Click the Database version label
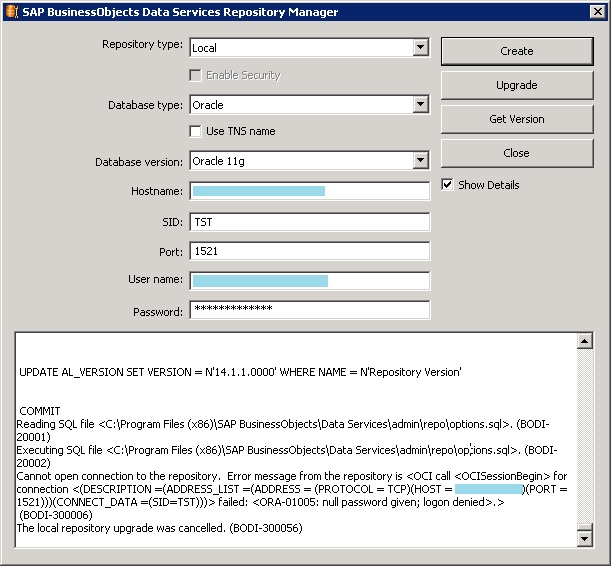 pos(139,162)
